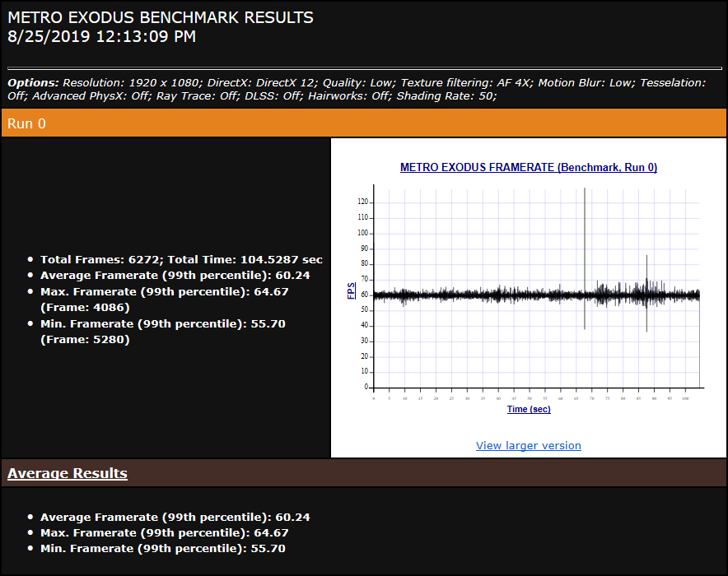The image size is (728, 576).
Task: Click the METRO EXODUS BENCHMARK RESULTS title
Action: (161, 17)
